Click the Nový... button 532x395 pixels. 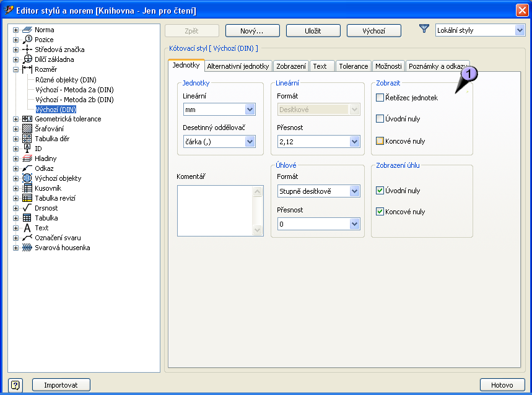point(252,31)
